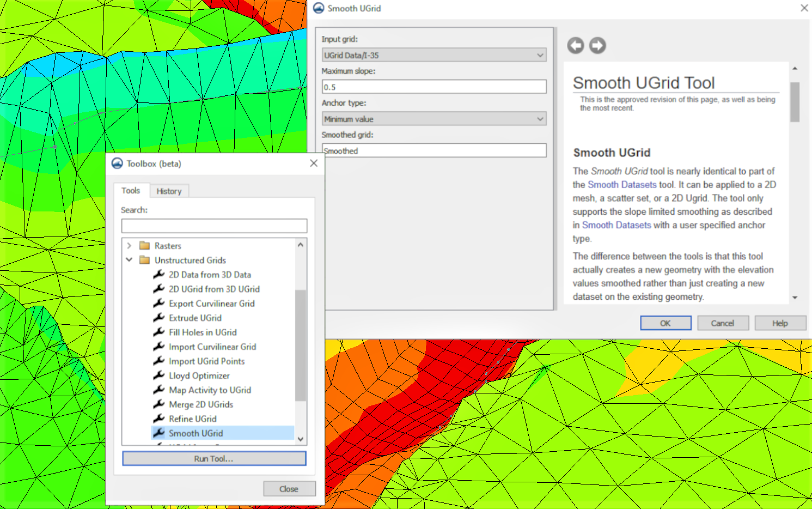Switch to the History tab
Viewport: 812px width, 509px height.
(x=169, y=191)
